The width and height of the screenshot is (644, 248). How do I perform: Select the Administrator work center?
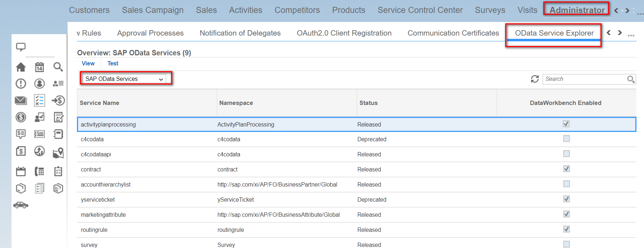point(577,10)
